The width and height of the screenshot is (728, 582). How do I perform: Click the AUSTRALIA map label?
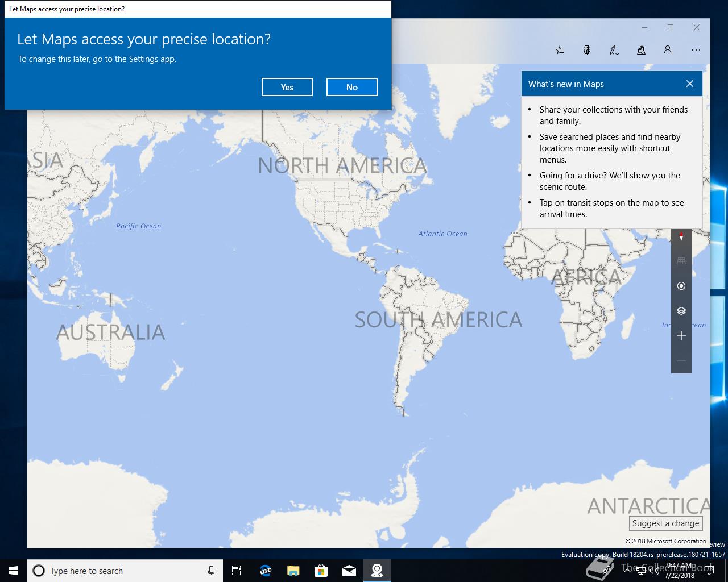click(x=111, y=332)
